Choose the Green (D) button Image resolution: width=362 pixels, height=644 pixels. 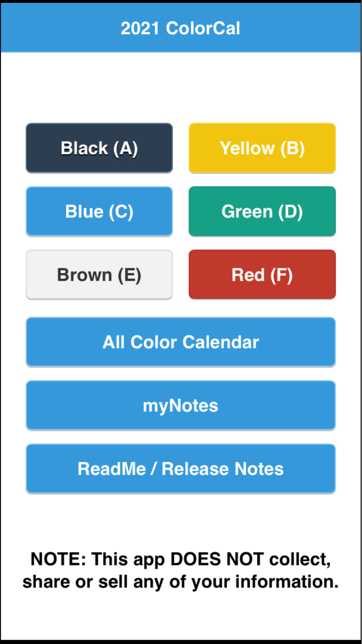(x=262, y=212)
